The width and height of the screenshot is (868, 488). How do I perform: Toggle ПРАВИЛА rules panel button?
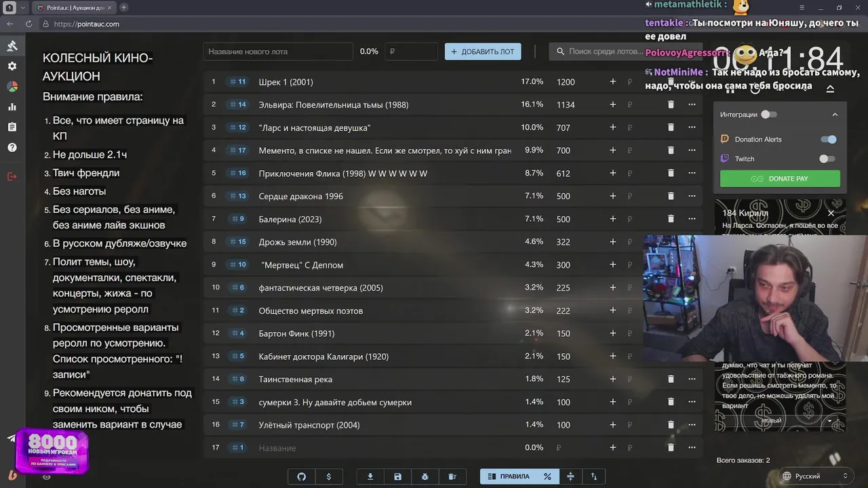pos(509,476)
